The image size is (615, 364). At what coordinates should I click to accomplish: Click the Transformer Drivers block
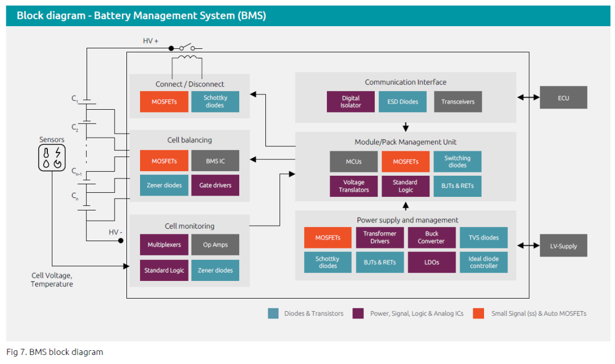[x=380, y=237]
